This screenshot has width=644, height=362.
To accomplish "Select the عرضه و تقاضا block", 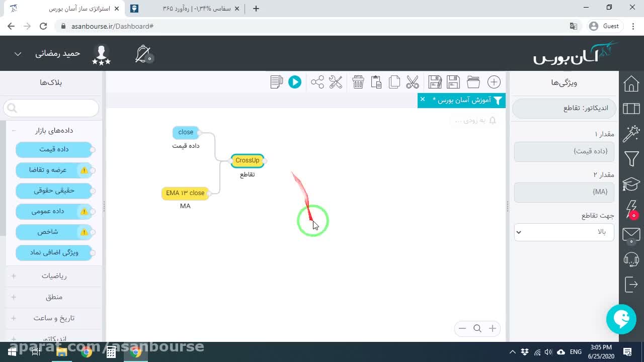I will tap(54, 170).
